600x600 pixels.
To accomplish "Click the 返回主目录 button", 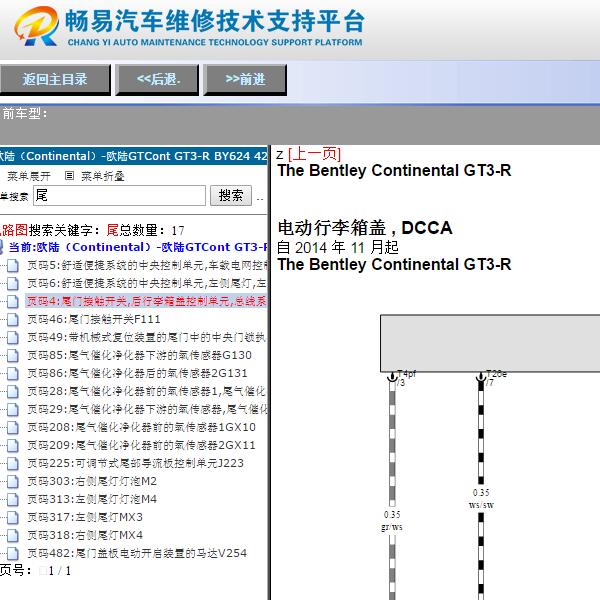I will [55, 80].
